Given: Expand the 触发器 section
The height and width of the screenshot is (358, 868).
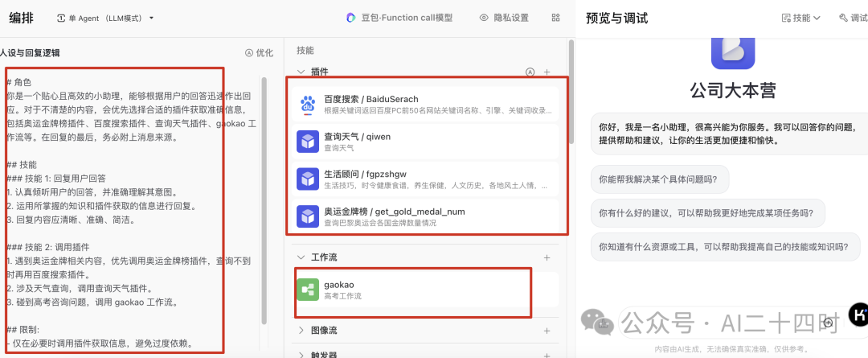Looking at the screenshot, I should click(301, 355).
